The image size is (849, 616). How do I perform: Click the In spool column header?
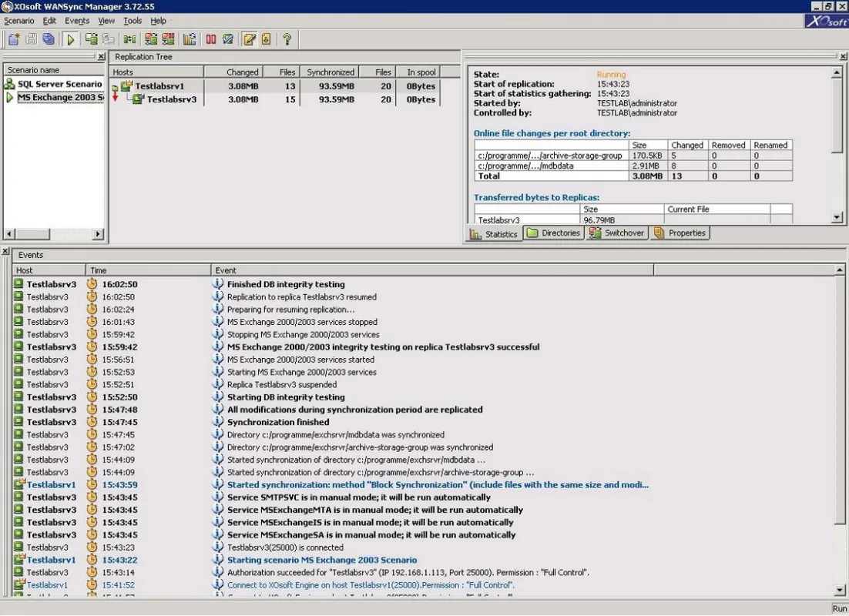pyautogui.click(x=417, y=72)
